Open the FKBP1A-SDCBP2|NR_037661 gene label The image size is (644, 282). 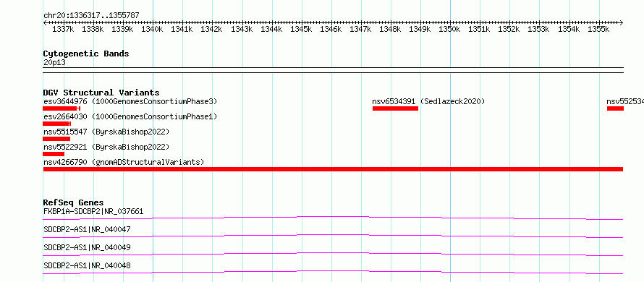[x=93, y=212]
